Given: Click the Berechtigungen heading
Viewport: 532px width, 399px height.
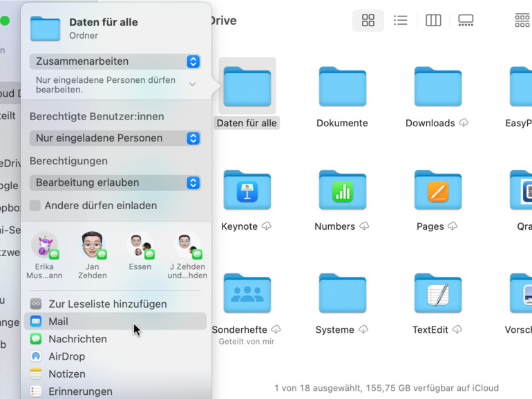Looking at the screenshot, I should (69, 161).
